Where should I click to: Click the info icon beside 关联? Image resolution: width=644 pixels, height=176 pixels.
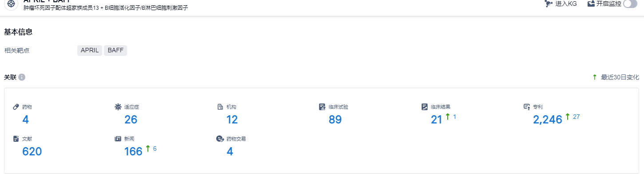[22, 77]
